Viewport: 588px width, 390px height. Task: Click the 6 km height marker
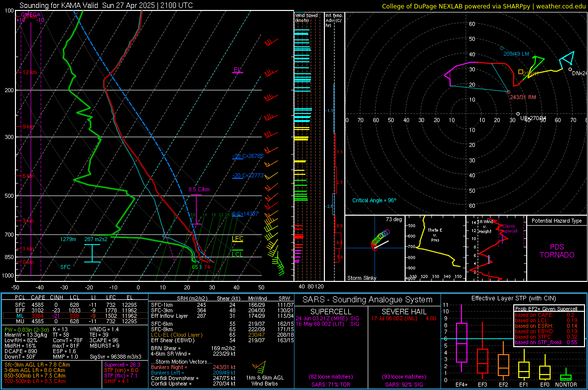28,176
